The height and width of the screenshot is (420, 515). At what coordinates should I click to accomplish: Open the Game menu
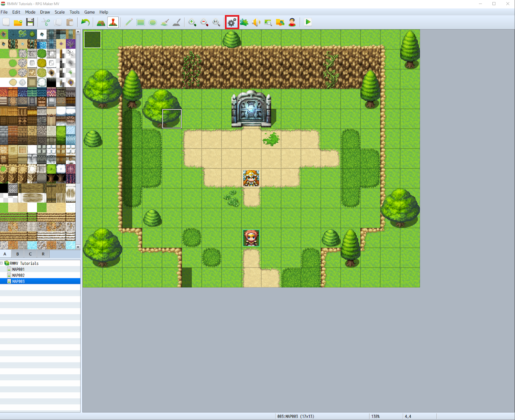click(x=89, y=12)
